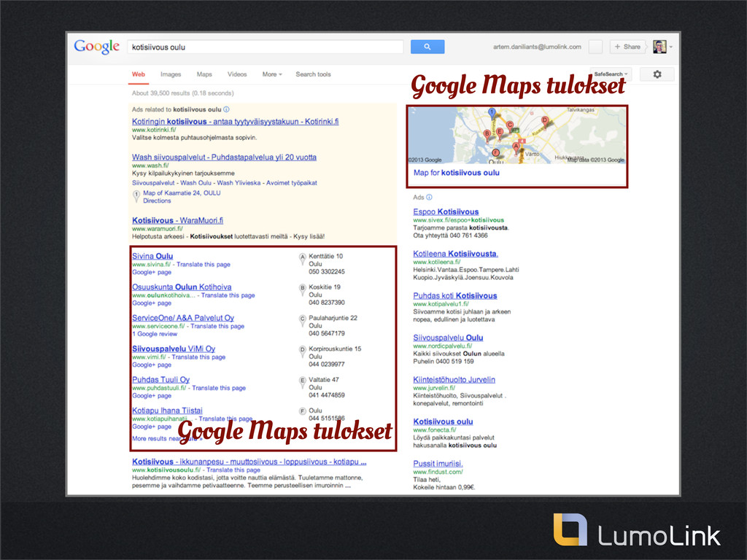Viewport: 747px width, 560px height.
Task: Open Puhdas koti Kotisiivous ad
Action: point(455,296)
